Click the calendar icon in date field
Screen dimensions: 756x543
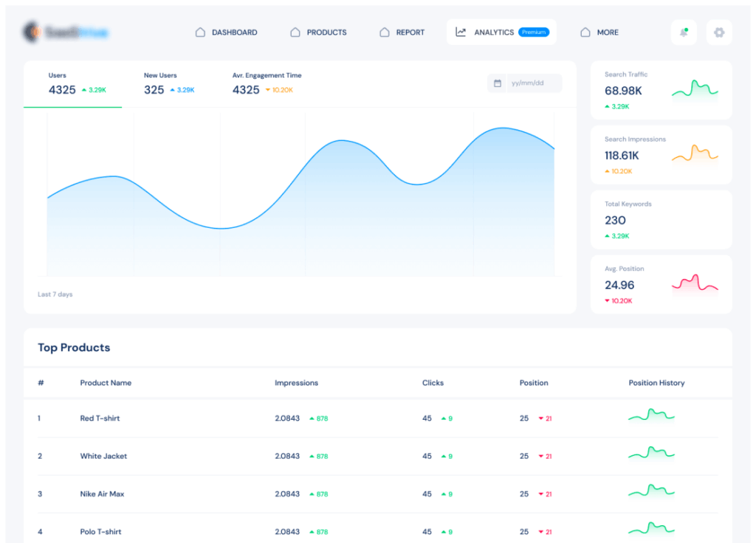pyautogui.click(x=498, y=83)
